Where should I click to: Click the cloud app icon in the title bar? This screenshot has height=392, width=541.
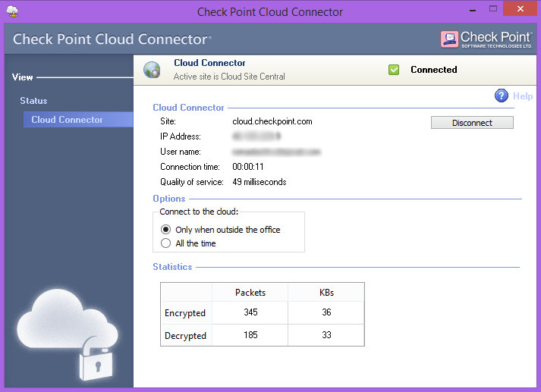point(12,11)
